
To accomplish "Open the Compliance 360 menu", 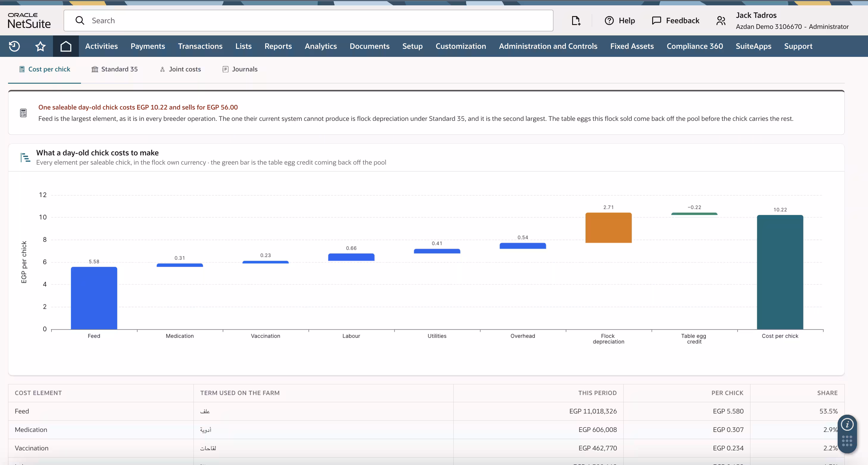I will (694, 46).
